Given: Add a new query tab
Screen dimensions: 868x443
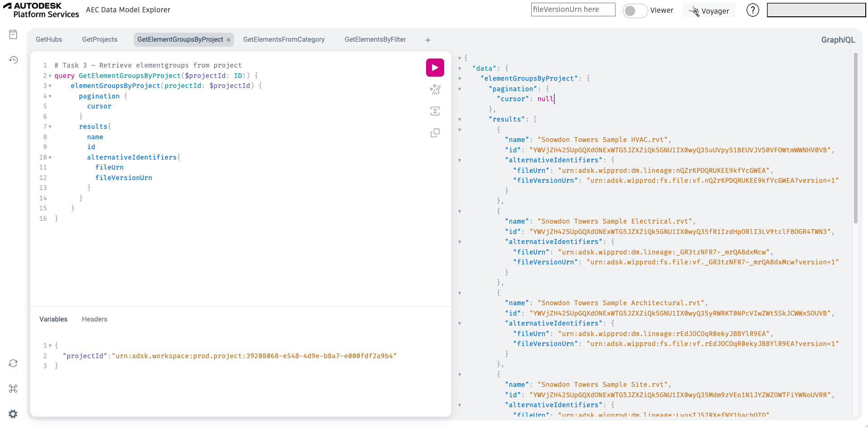Looking at the screenshot, I should 427,40.
